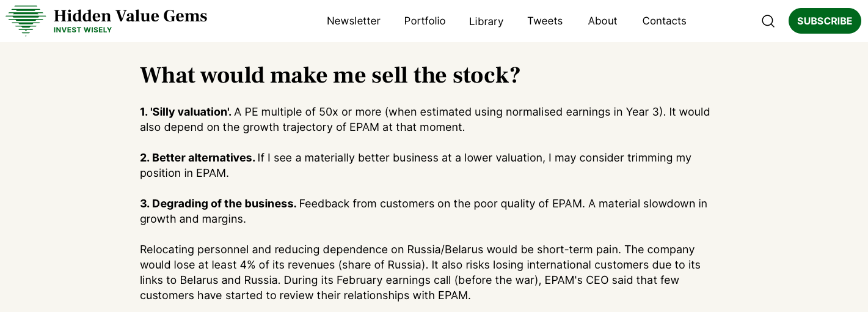The height and width of the screenshot is (312, 868).
Task: Go to the Portfolio page
Action: click(x=425, y=21)
